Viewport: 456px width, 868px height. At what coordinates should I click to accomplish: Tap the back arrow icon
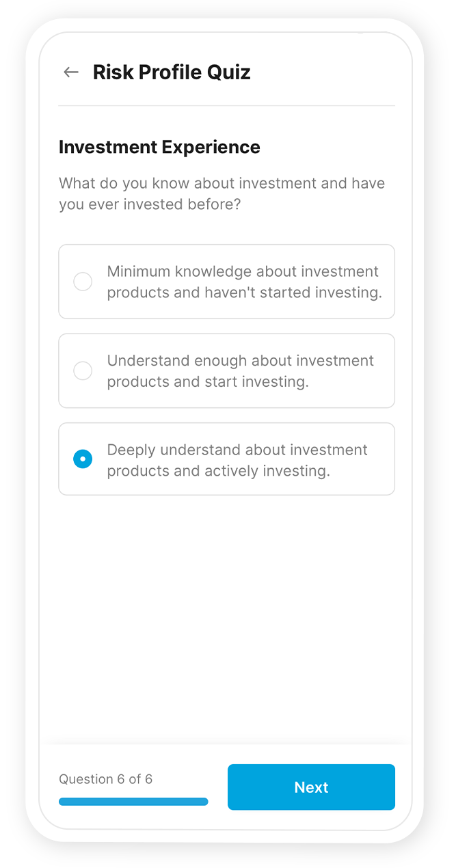(x=71, y=72)
